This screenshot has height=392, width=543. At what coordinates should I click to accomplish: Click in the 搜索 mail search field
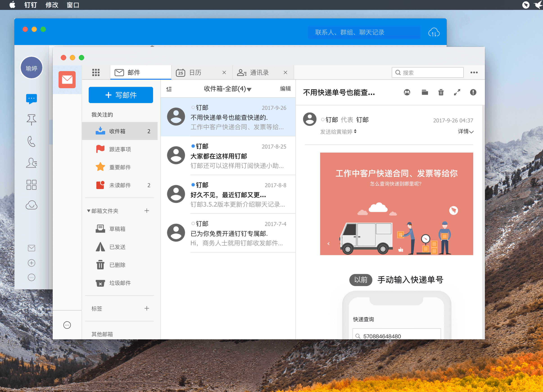[x=427, y=72]
